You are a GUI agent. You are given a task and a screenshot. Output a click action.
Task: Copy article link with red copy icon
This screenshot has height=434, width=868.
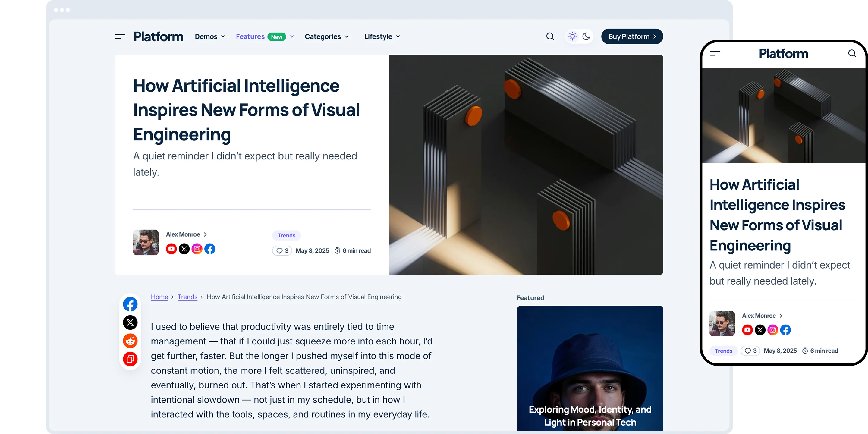[130, 359]
